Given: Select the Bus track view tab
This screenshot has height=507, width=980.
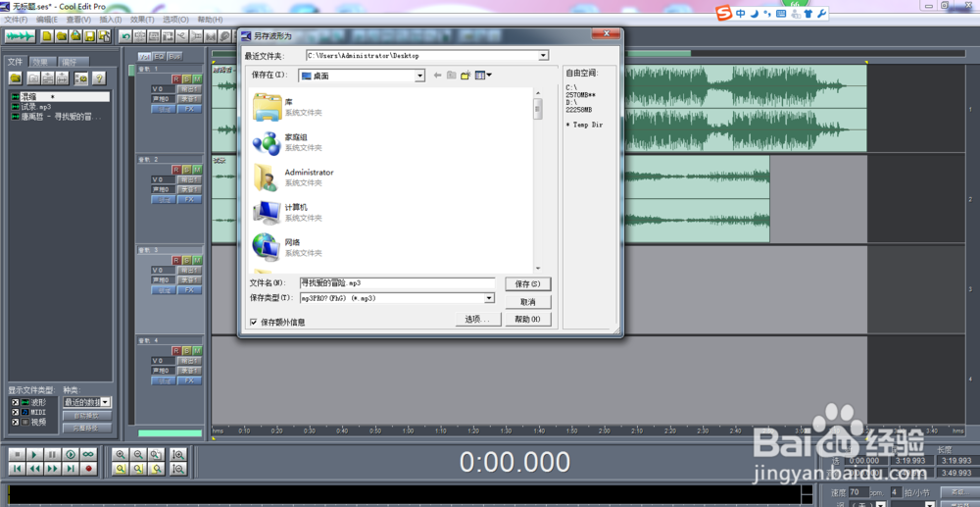Looking at the screenshot, I should 175,56.
